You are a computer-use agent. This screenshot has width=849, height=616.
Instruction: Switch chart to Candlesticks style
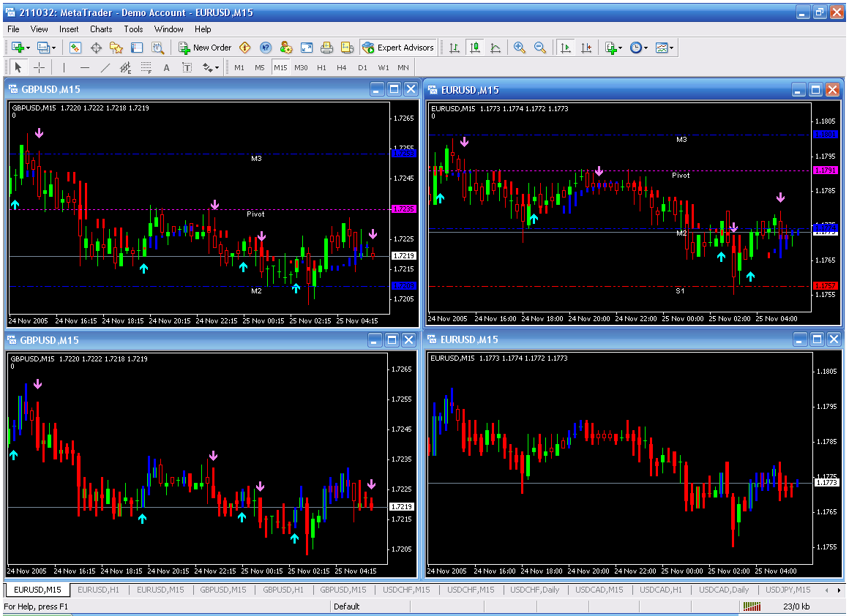[475, 48]
